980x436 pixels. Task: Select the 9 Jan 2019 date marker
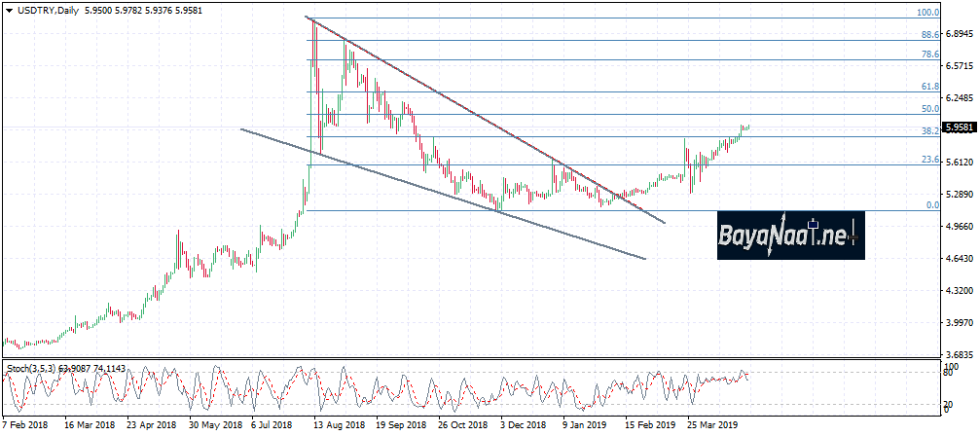pos(583,425)
